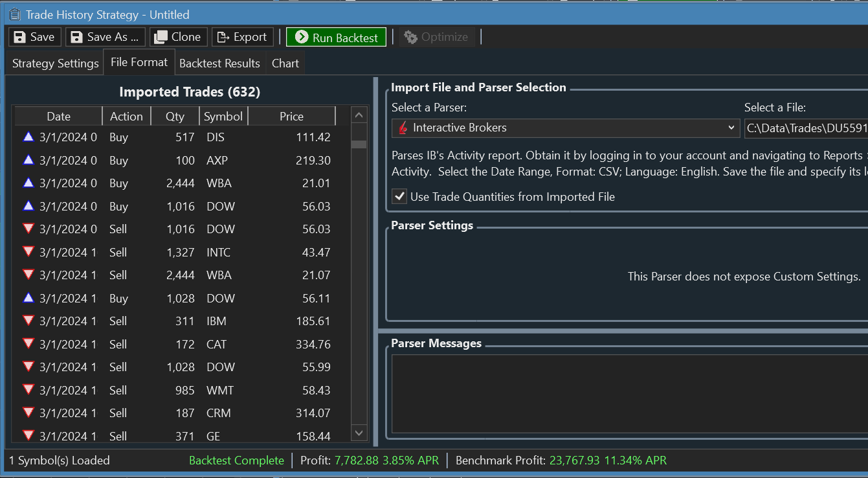868x478 pixels.
Task: Click the quantity 985
Action: [x=185, y=391]
